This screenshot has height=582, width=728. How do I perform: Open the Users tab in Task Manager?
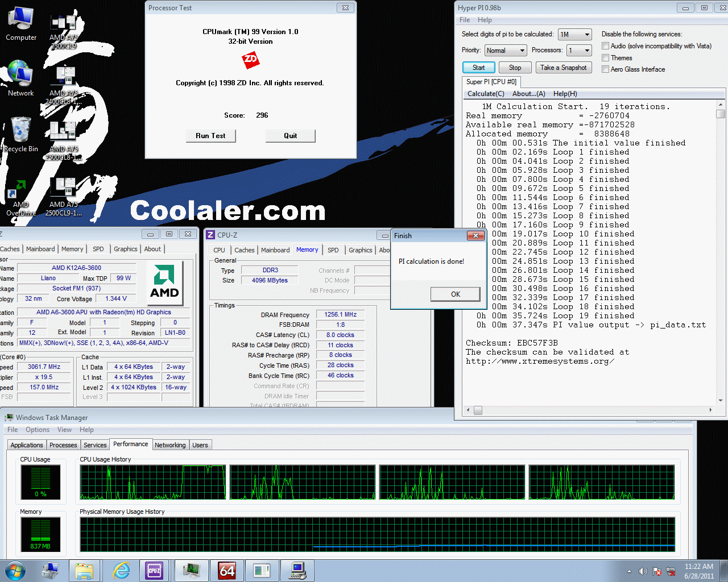[x=200, y=445]
